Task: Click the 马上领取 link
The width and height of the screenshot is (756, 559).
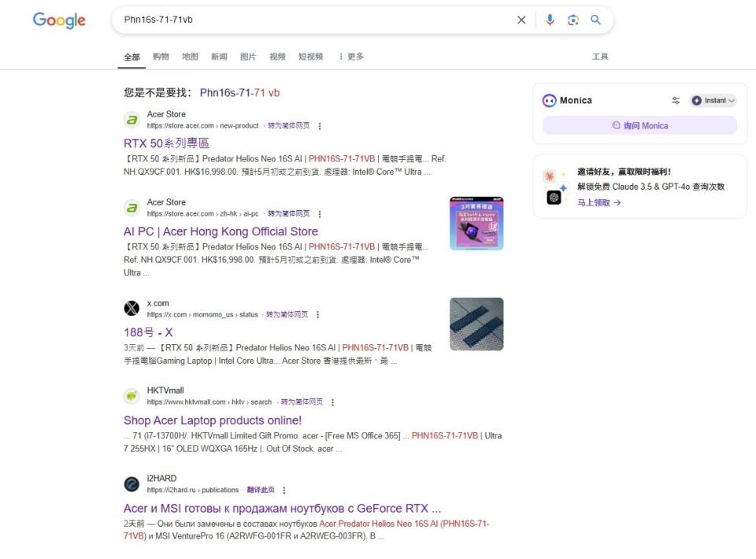Action: 598,203
